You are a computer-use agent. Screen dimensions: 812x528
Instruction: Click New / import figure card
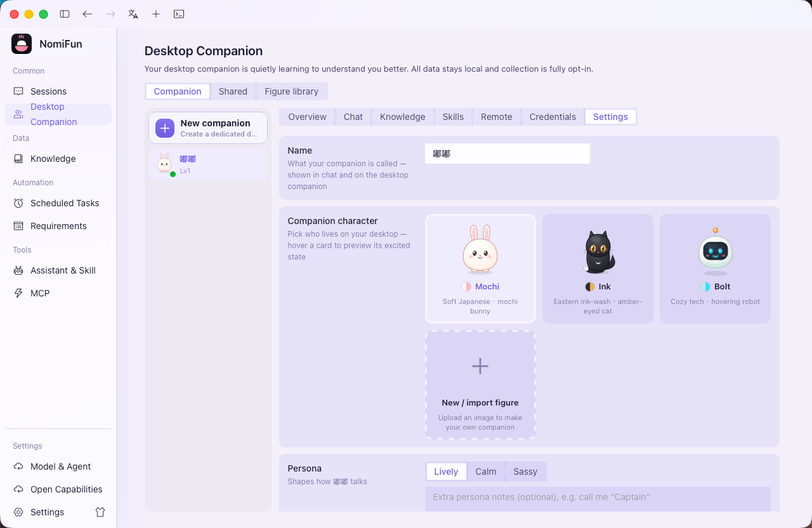[x=480, y=385]
